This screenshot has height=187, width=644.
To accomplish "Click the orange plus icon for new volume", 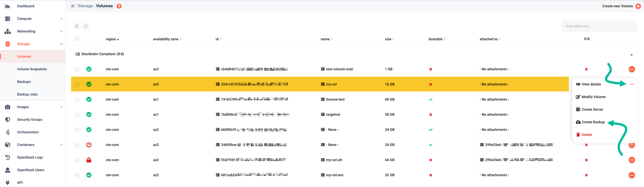I will 638,6.
